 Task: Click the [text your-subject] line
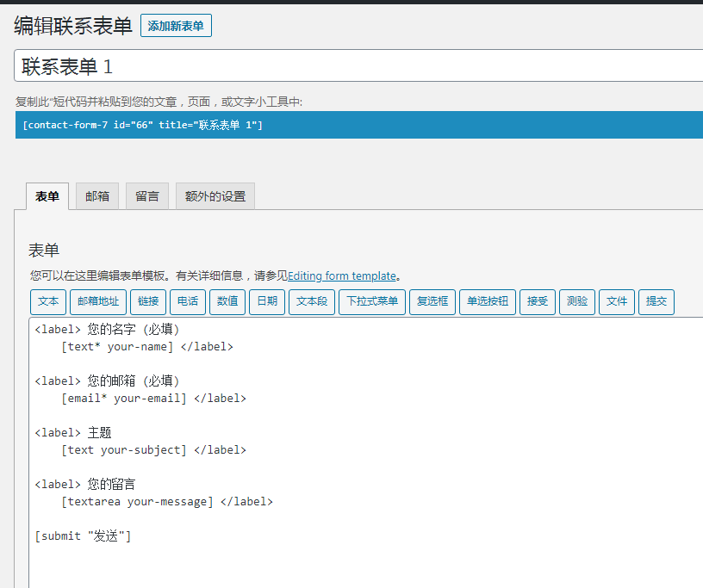(x=153, y=450)
